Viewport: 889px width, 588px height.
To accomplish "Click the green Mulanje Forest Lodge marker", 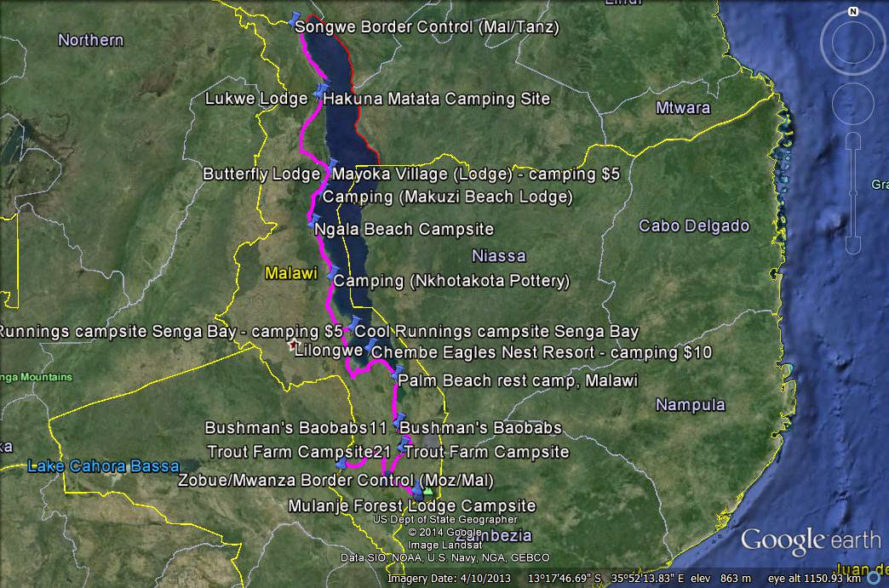I will point(428,492).
